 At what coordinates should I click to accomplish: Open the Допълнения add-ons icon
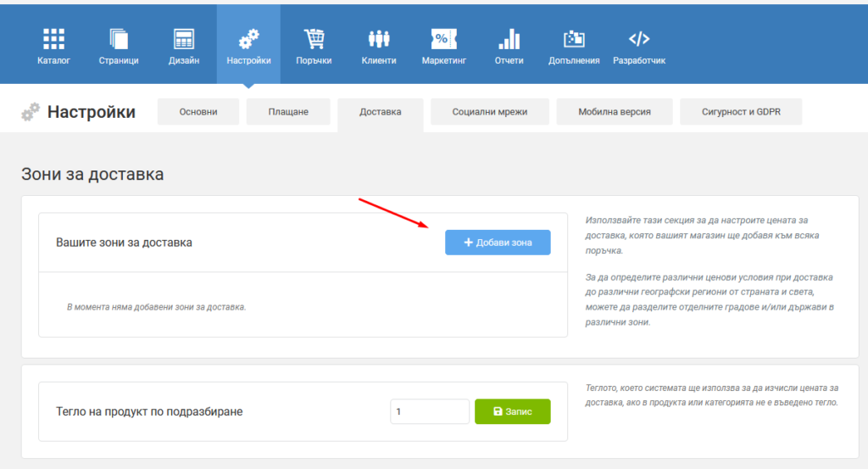point(574,39)
